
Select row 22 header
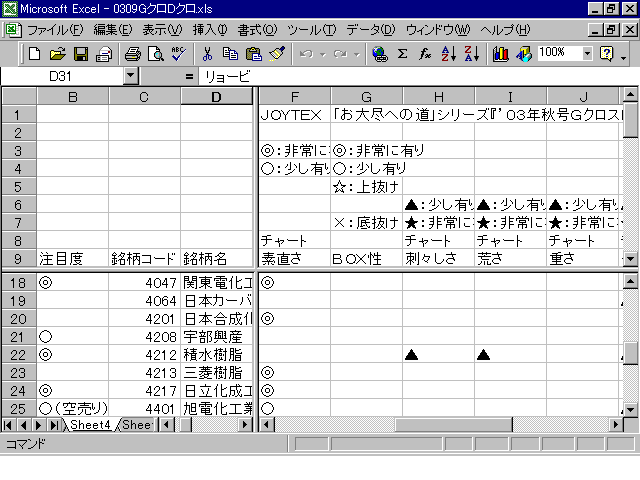tap(18, 355)
